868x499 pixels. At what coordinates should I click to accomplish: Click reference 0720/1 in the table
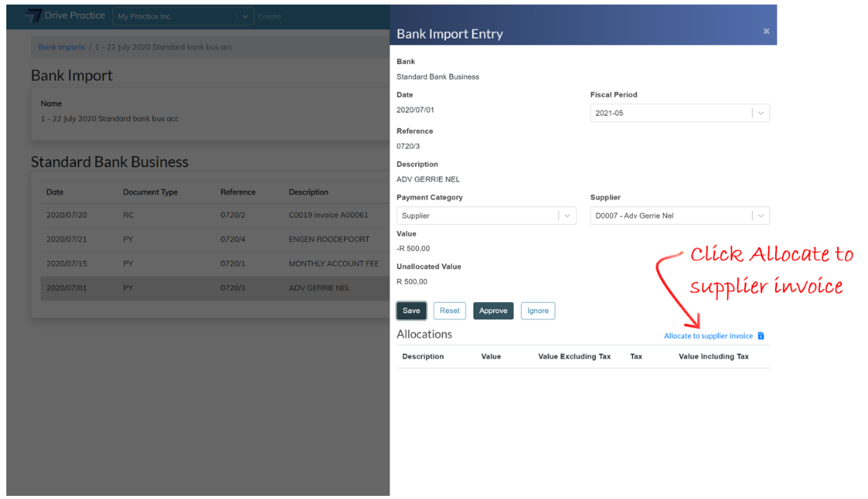233,263
